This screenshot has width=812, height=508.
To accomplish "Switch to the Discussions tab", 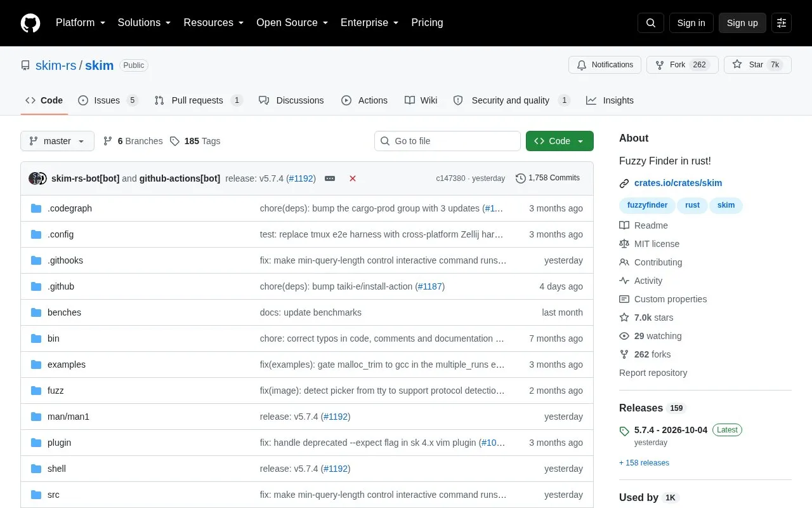I will (291, 100).
